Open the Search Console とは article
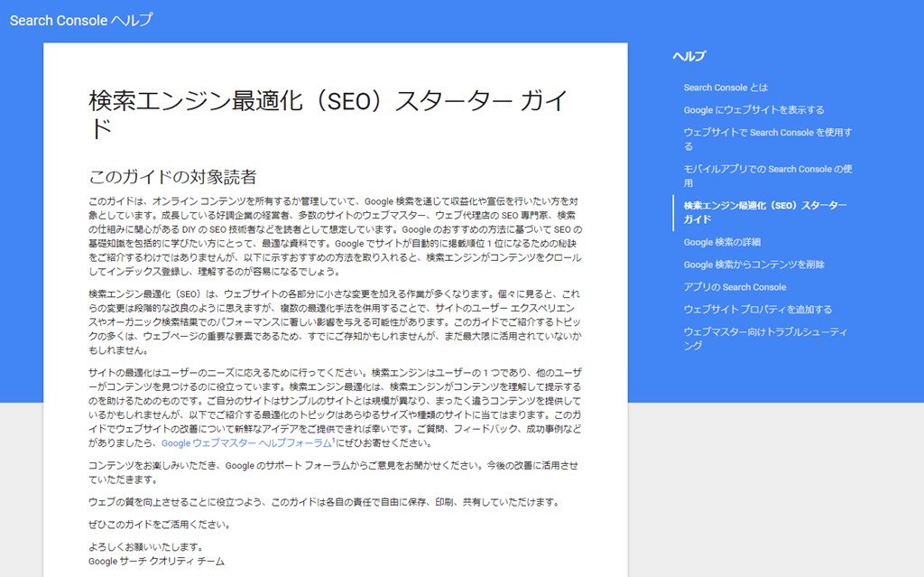The width and height of the screenshot is (924, 577). coord(725,88)
